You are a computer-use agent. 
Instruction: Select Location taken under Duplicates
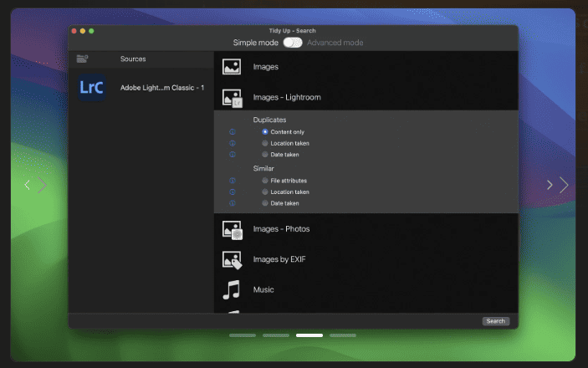(265, 143)
